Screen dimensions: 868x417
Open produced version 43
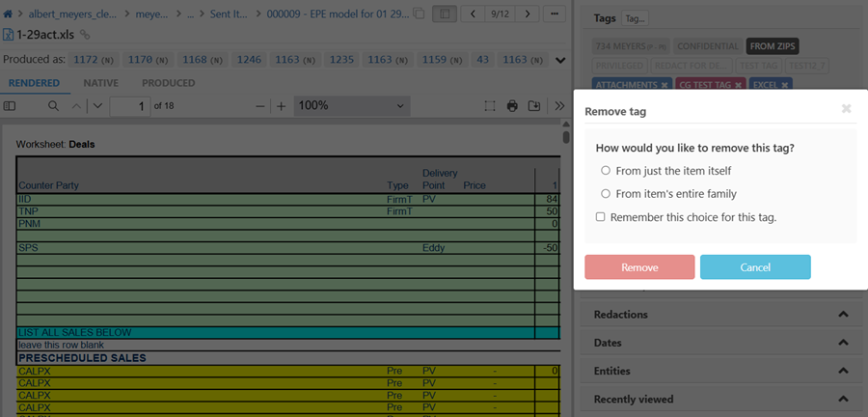[x=483, y=60]
